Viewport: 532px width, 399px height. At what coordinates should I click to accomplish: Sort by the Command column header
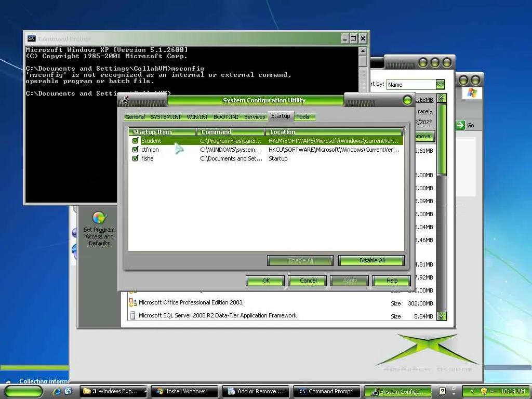(x=231, y=131)
